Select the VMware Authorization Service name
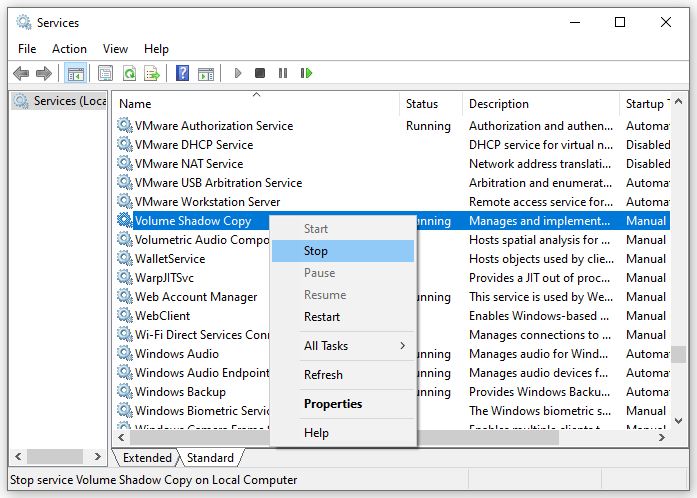 click(x=214, y=126)
